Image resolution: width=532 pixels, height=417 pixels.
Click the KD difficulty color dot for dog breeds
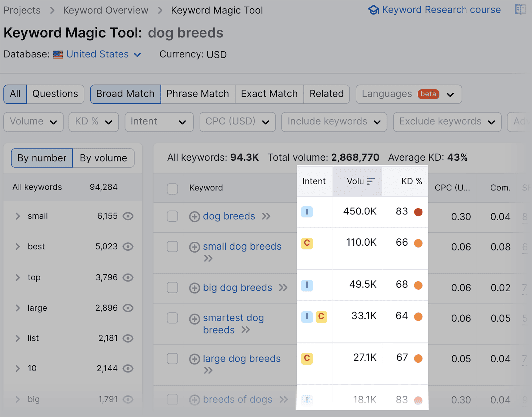pyautogui.click(x=418, y=211)
